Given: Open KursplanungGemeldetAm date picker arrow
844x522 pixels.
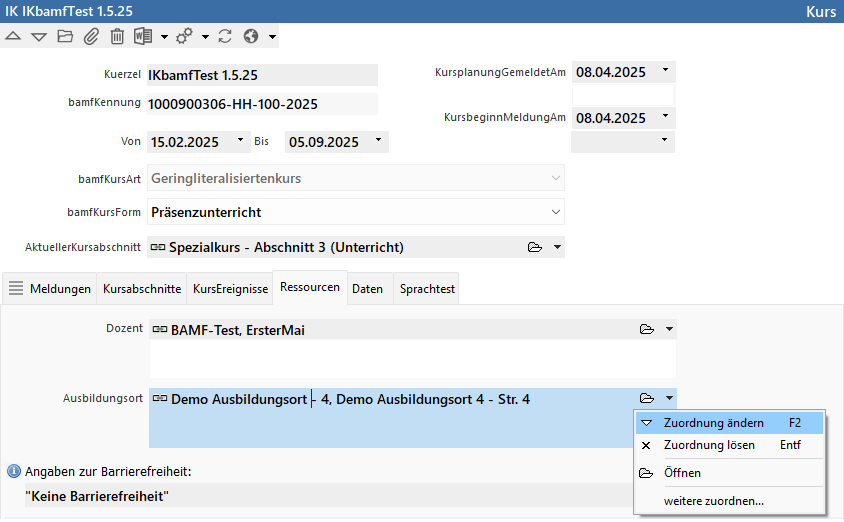Looking at the screenshot, I should 666,72.
